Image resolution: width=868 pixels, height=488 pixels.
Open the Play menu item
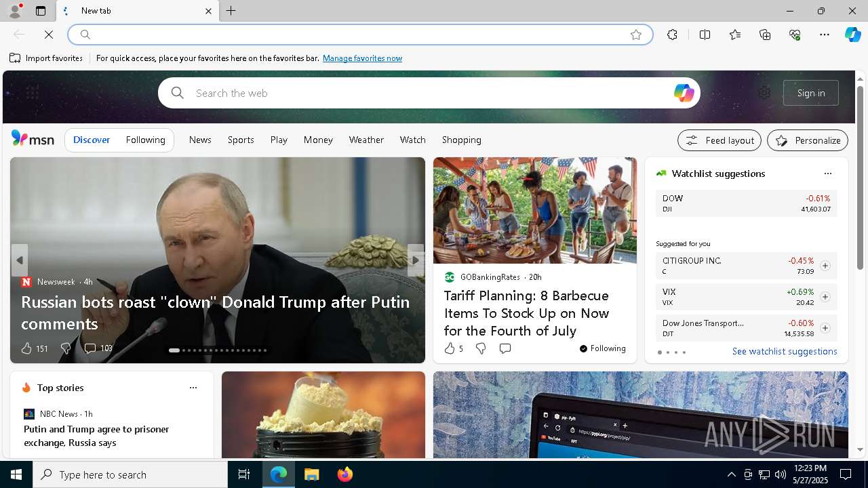point(279,140)
